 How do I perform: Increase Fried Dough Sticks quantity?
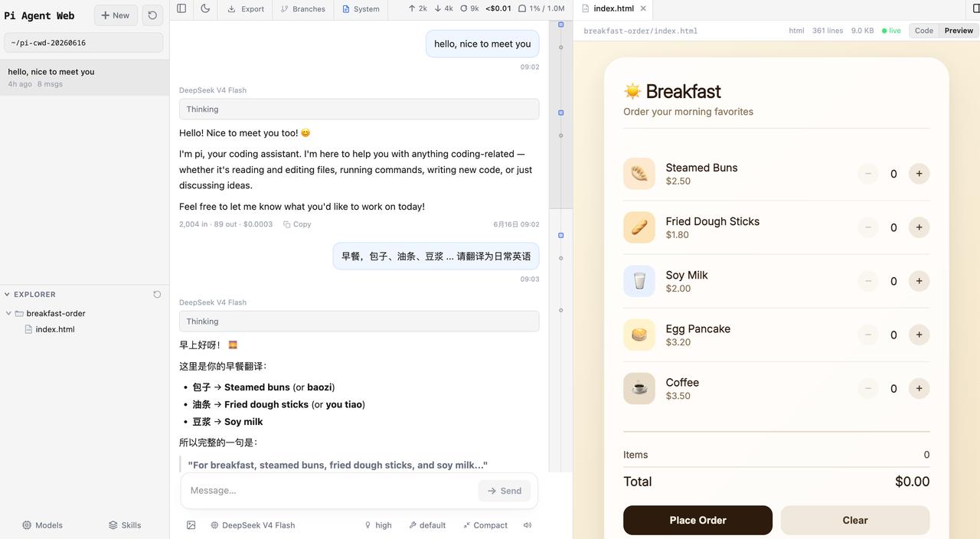click(x=919, y=227)
